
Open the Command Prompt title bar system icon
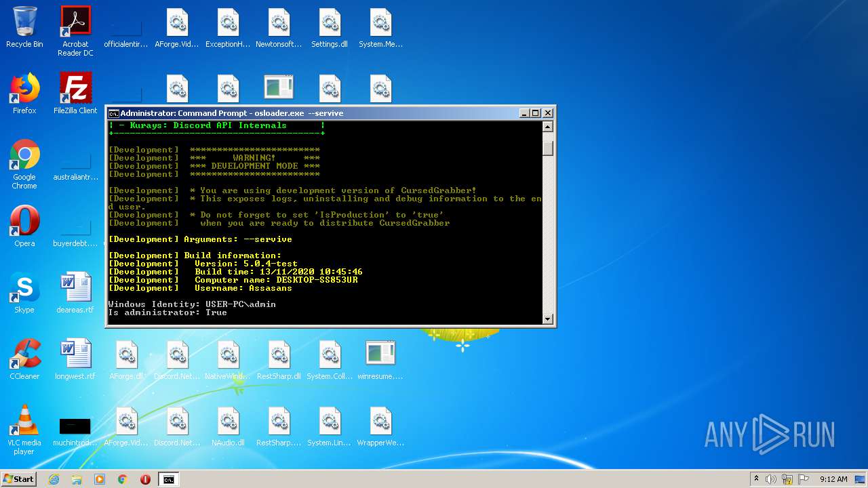114,113
